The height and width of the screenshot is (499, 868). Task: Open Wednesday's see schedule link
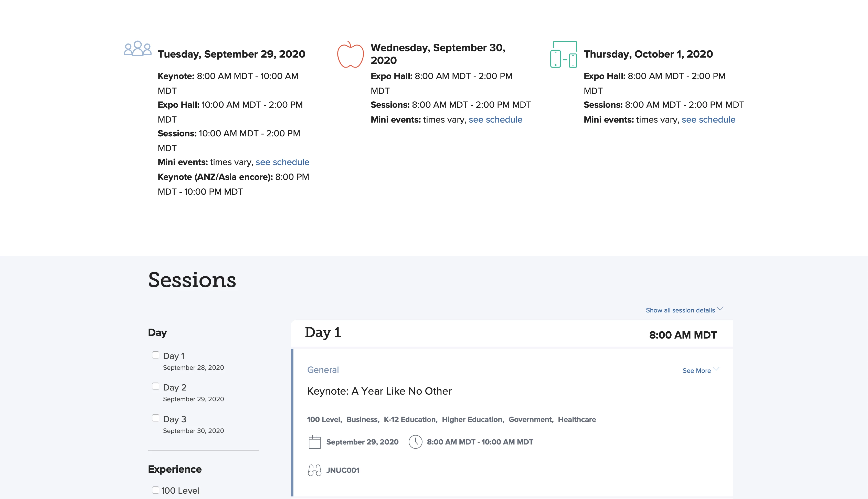point(495,120)
